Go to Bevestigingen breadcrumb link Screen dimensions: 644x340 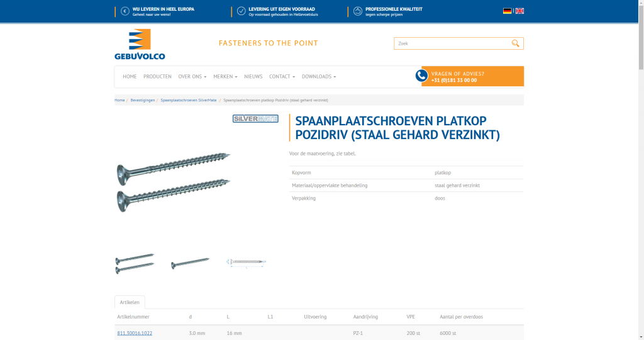[143, 100]
